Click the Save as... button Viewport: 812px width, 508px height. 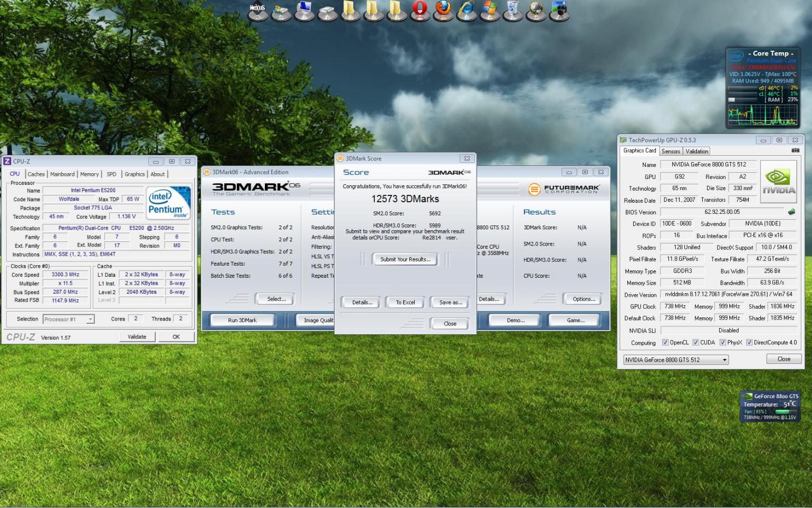click(451, 303)
